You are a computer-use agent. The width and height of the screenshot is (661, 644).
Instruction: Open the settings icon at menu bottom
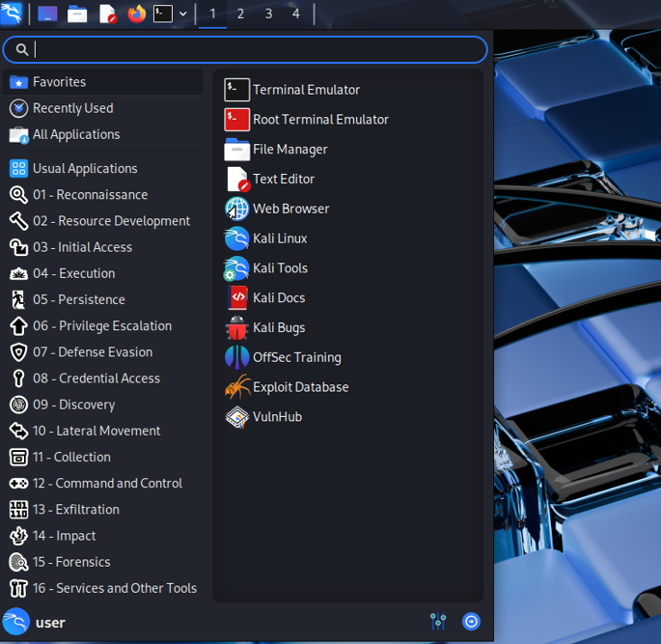[438, 622]
